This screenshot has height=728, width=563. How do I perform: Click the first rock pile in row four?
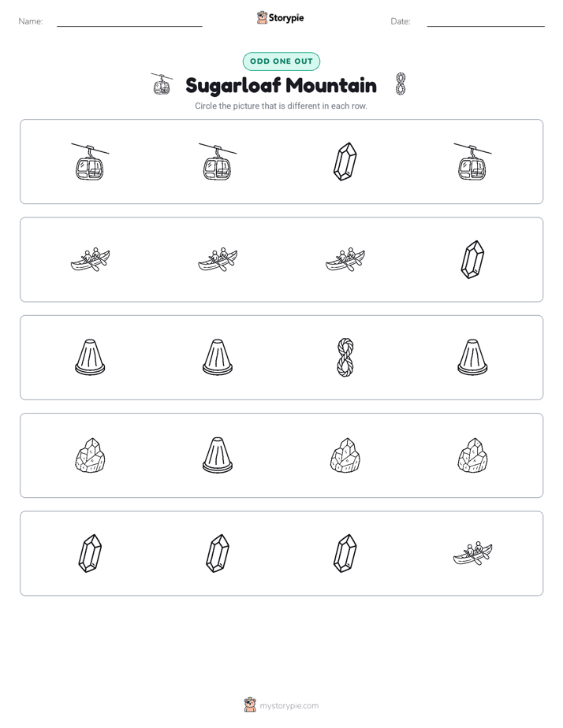click(x=90, y=455)
